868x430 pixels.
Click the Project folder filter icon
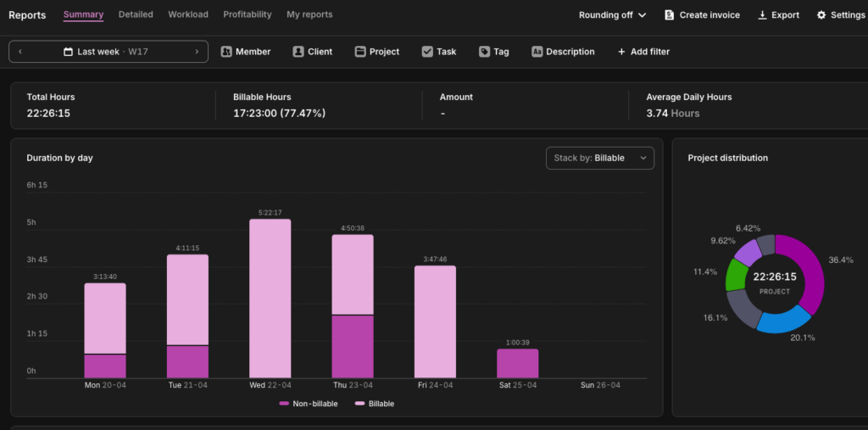coord(360,52)
